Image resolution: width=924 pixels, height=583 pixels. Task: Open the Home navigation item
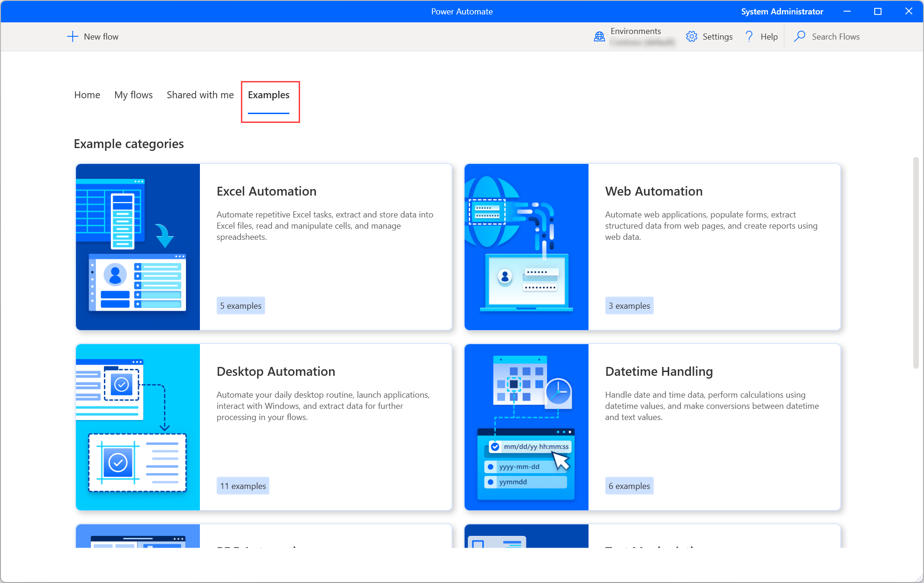pos(86,95)
